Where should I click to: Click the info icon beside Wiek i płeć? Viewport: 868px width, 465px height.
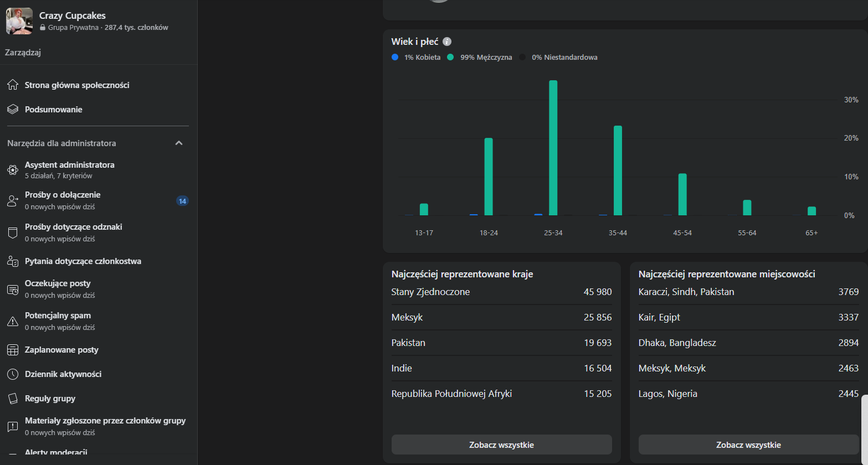(447, 42)
